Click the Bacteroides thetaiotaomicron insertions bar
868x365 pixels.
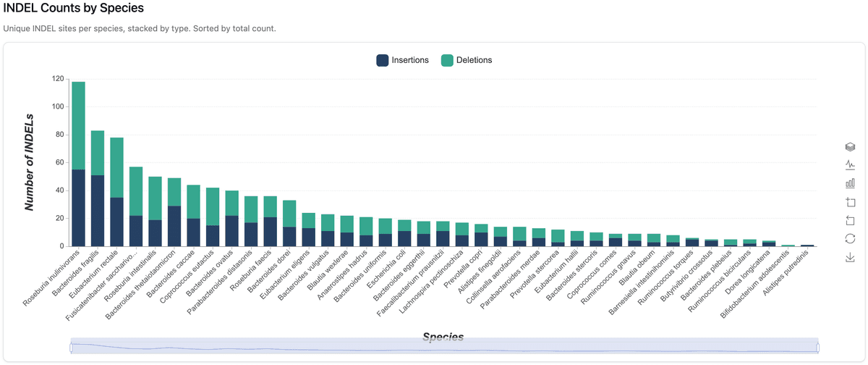point(174,226)
